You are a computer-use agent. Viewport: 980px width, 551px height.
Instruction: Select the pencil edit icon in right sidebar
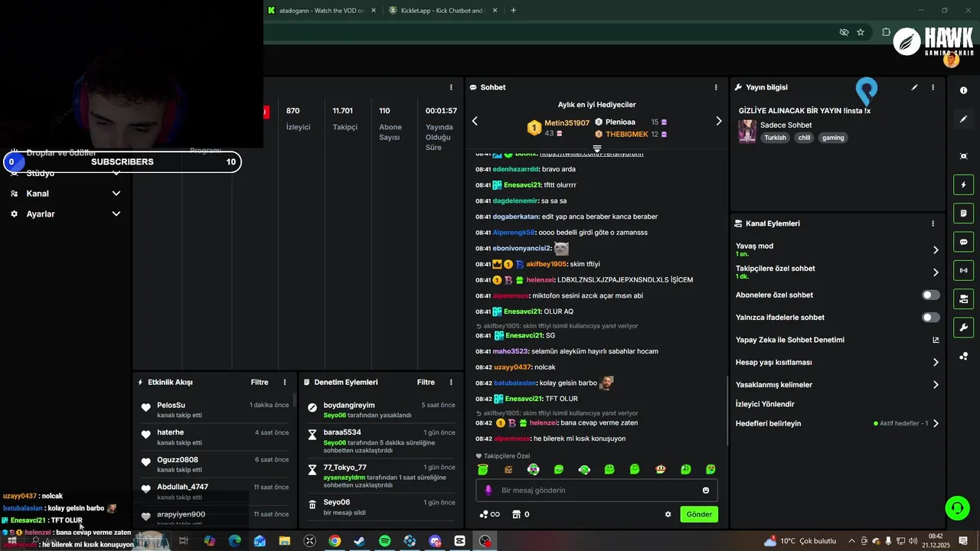click(963, 119)
